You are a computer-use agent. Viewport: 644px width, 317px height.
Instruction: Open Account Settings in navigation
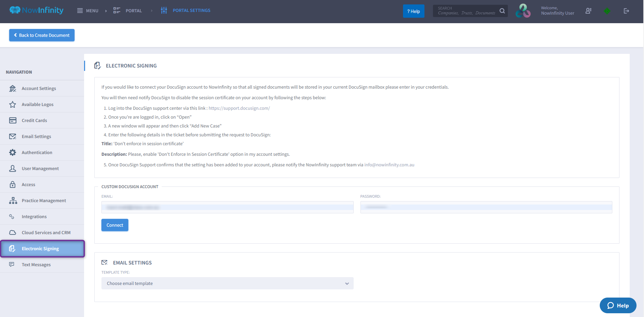(x=42, y=88)
